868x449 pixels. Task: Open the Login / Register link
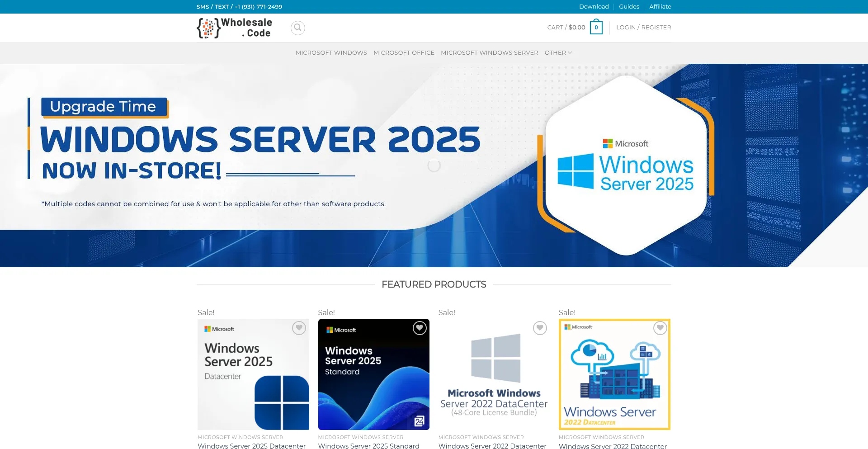(643, 28)
